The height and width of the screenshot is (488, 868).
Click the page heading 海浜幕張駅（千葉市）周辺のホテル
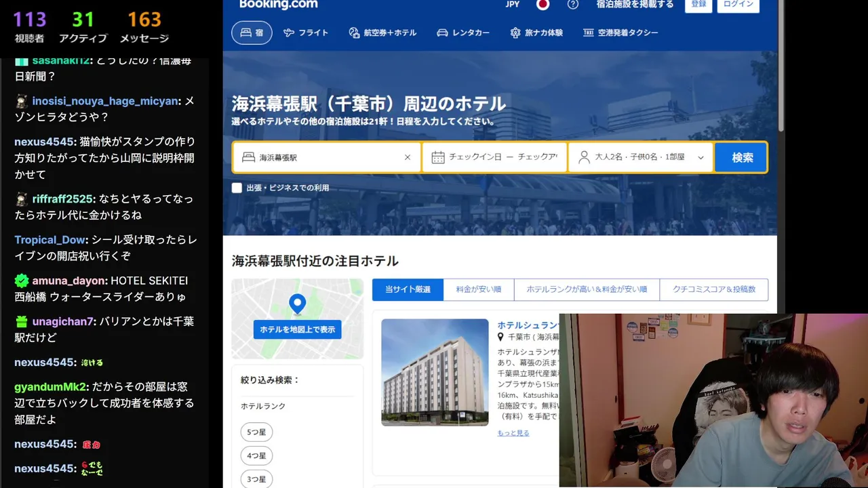369,104
